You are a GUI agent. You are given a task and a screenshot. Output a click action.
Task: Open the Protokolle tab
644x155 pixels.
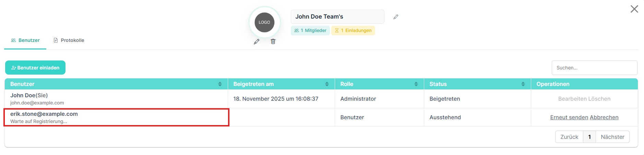coord(69,40)
